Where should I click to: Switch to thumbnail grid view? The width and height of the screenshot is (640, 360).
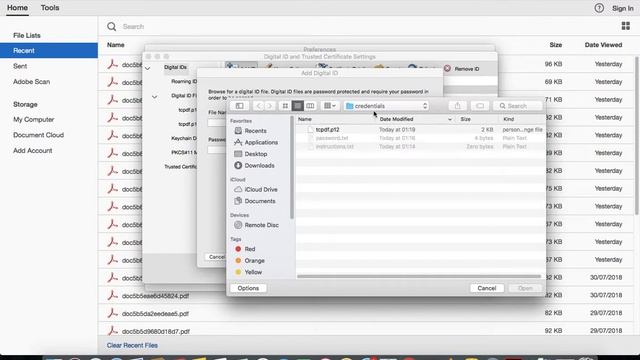point(625,26)
